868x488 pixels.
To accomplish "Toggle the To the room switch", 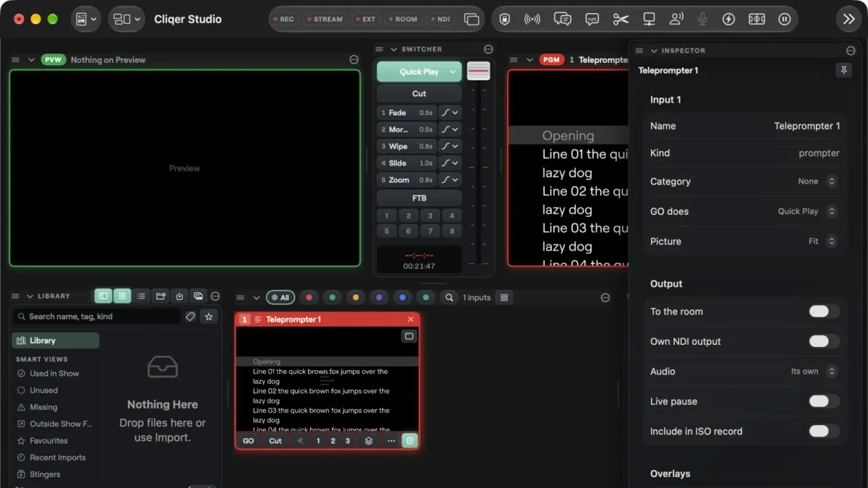I will pyautogui.click(x=824, y=312).
